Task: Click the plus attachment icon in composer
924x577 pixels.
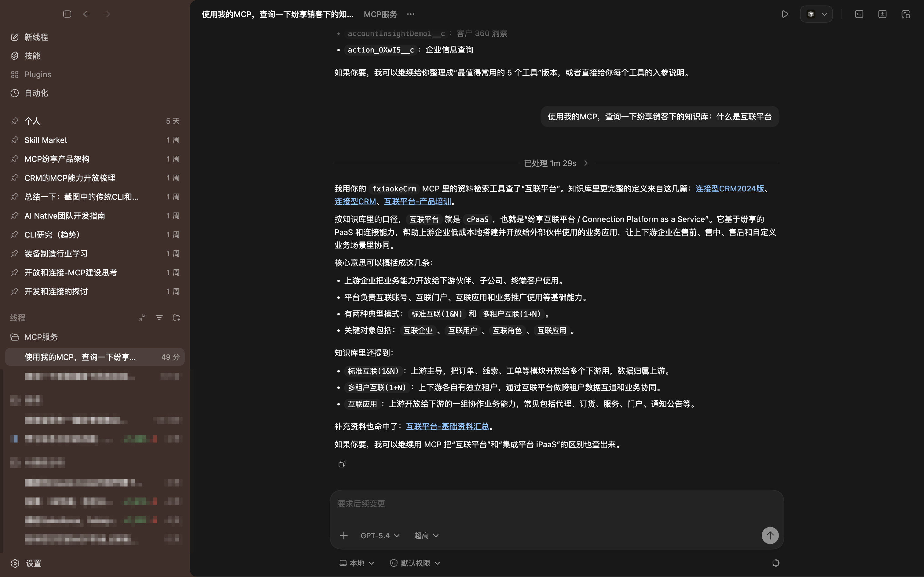Action: [343, 535]
